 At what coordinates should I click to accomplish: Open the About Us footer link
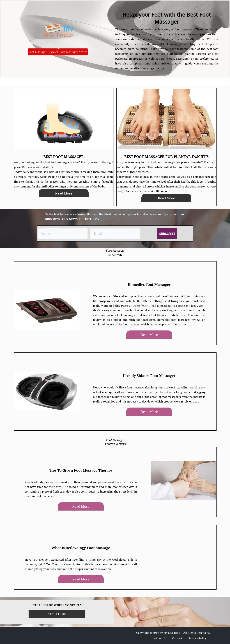(x=160, y=638)
